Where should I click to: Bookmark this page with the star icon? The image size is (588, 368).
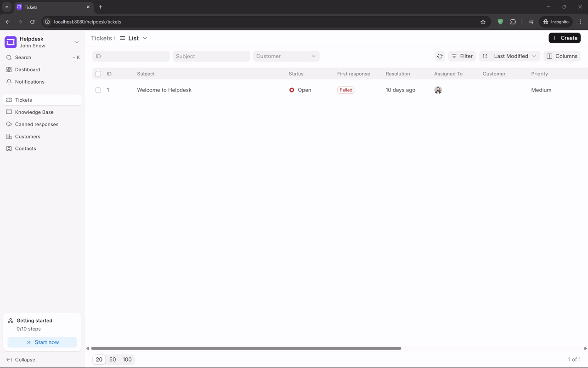coord(483,22)
